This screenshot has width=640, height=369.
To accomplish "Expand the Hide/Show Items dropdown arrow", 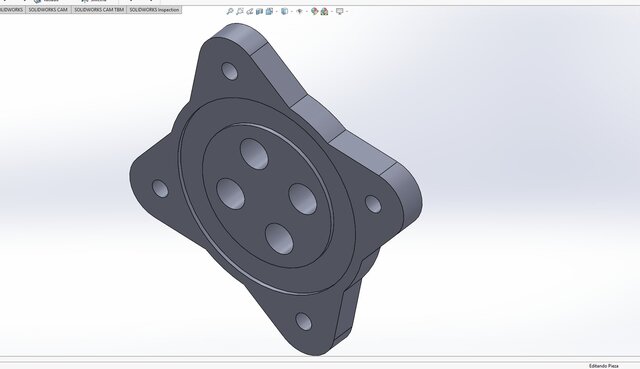I will click(307, 11).
